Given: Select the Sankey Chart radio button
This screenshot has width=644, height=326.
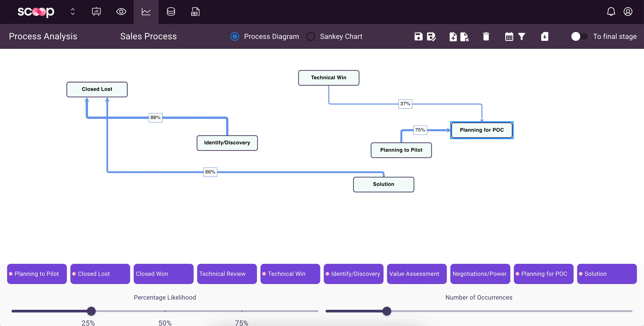Looking at the screenshot, I should tap(310, 36).
